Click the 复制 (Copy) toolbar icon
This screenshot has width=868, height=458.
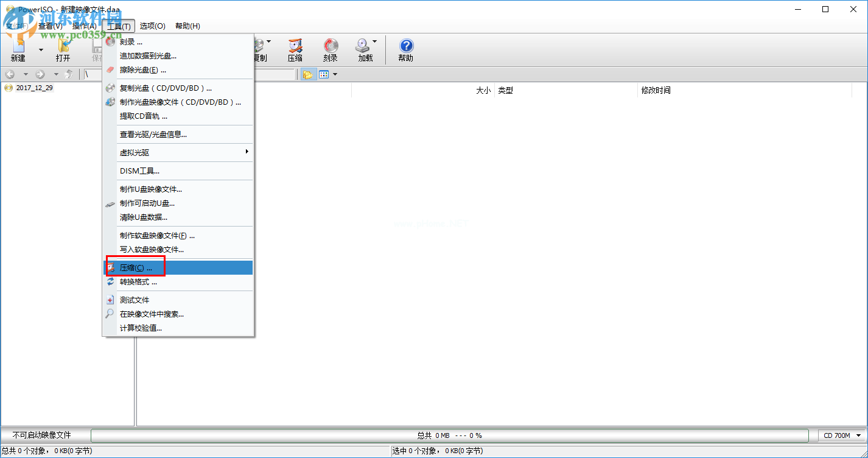click(260, 50)
